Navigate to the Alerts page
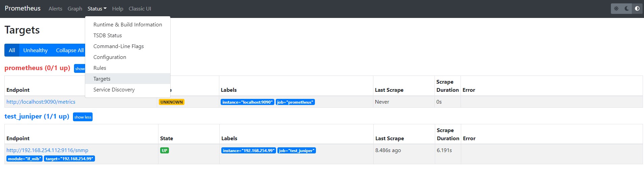This screenshot has height=169, width=644. 55,9
